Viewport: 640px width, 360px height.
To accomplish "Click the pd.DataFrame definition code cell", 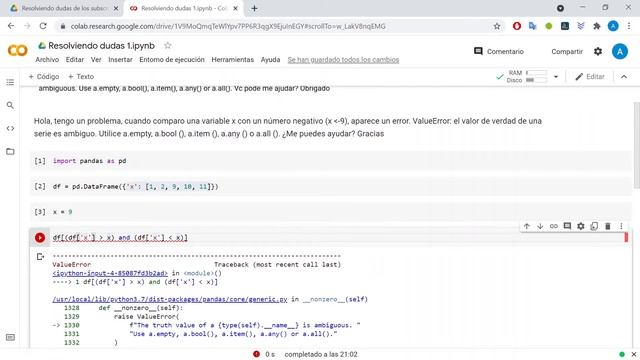I will click(x=331, y=187).
